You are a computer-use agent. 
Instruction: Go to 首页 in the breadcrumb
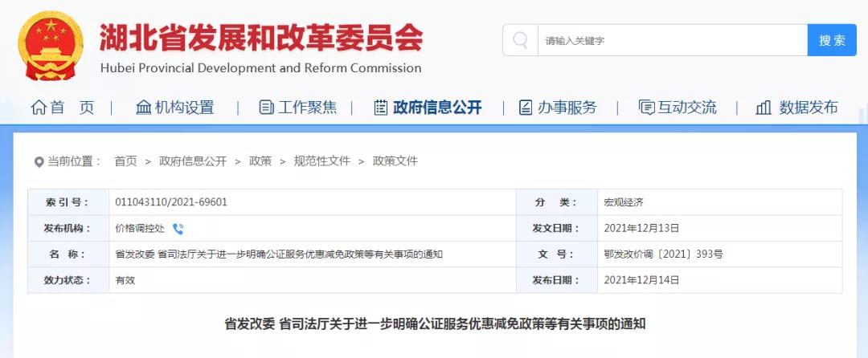pyautogui.click(x=125, y=161)
